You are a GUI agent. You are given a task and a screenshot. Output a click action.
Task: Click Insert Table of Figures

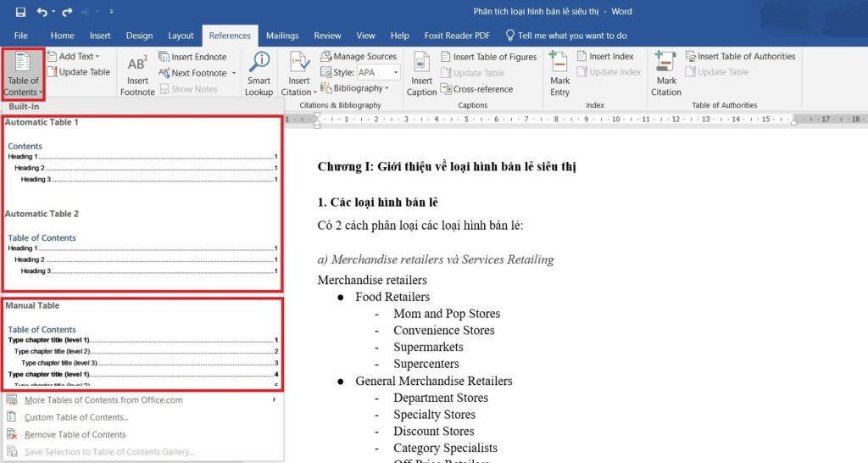point(489,57)
